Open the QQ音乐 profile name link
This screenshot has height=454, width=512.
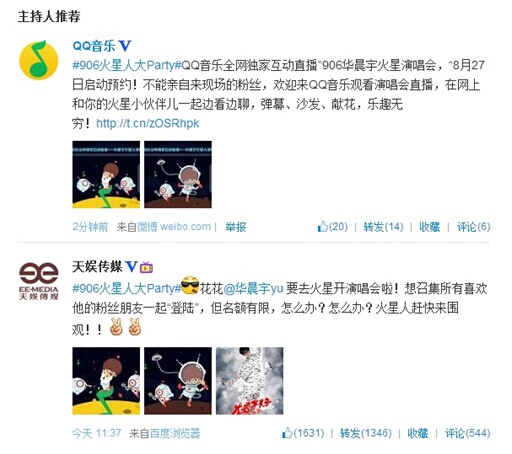pos(94,46)
